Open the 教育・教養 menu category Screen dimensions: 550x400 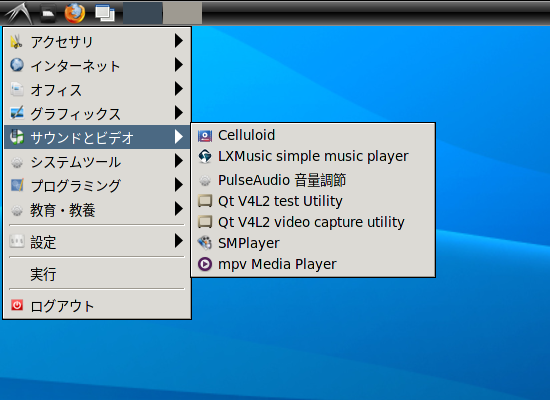pyautogui.click(x=97, y=209)
